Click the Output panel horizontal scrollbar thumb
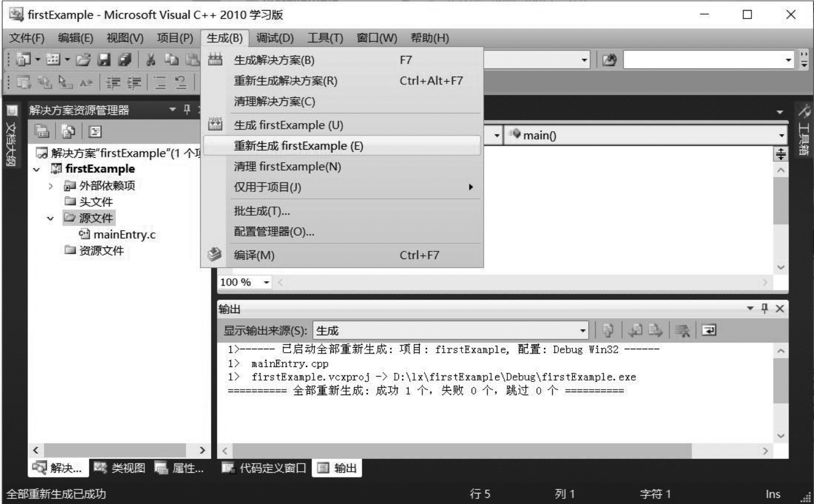Image resolution: width=814 pixels, height=504 pixels. [x=461, y=451]
